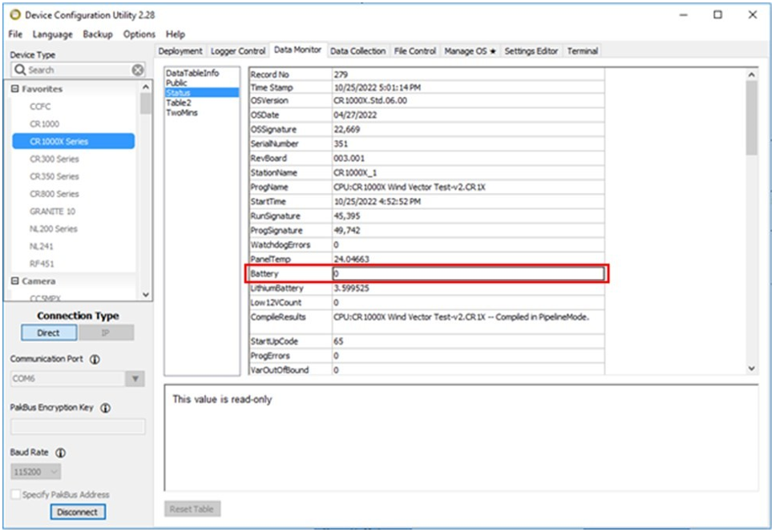
Task: Open the Options menu
Action: click(139, 34)
